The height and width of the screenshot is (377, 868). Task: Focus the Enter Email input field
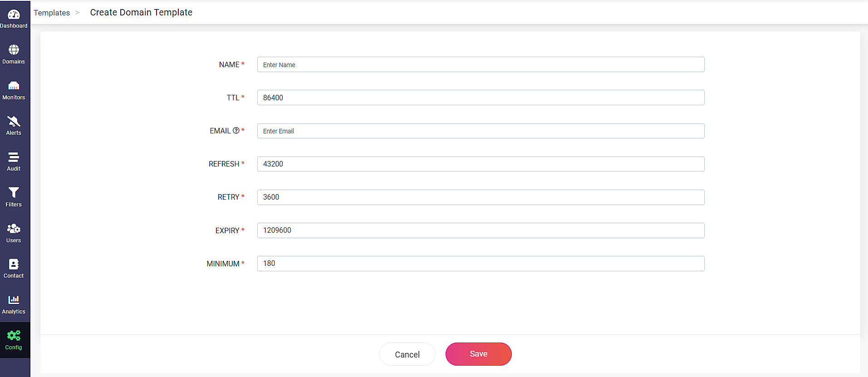coord(481,131)
